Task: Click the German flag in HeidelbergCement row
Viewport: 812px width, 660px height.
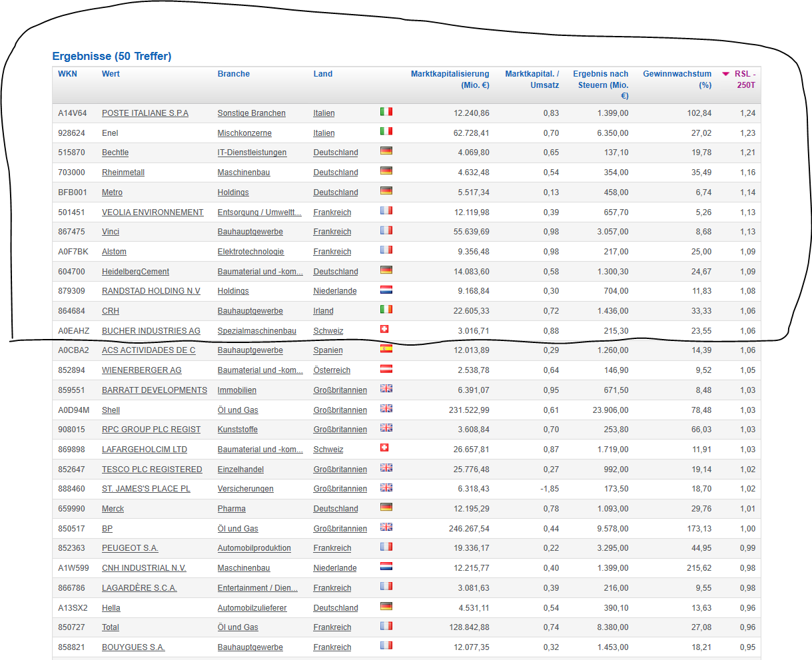Action: pos(386,270)
